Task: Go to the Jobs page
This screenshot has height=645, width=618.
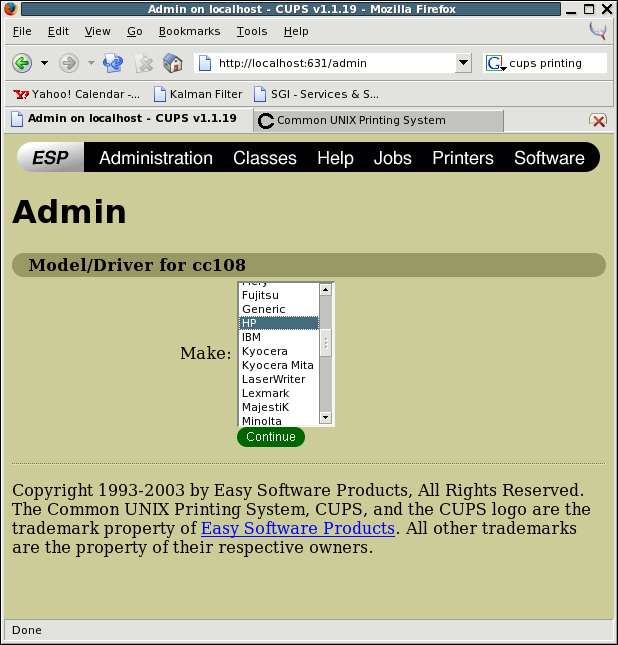Action: click(x=393, y=158)
